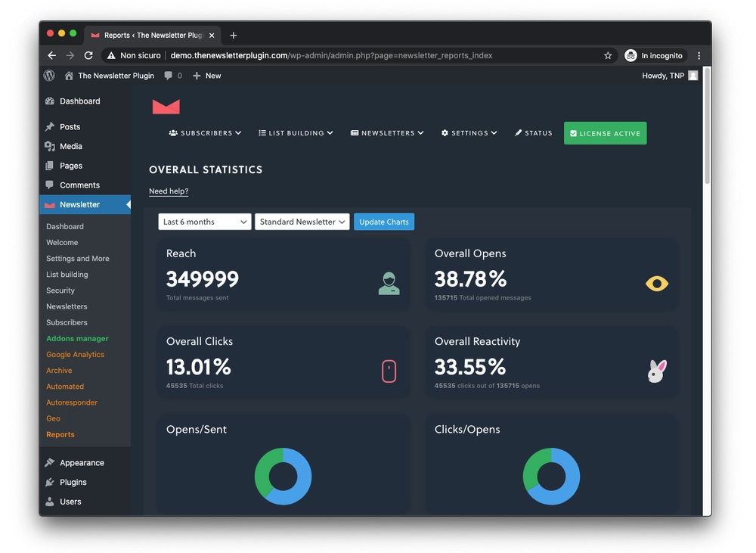Click the red Newsletter envelope logo

click(166, 107)
